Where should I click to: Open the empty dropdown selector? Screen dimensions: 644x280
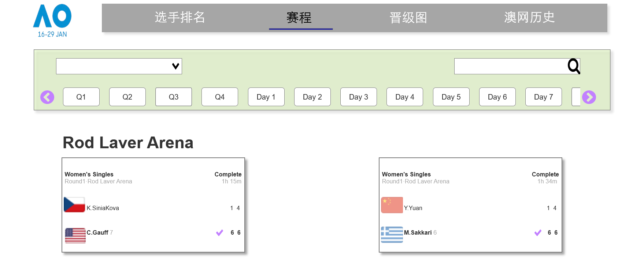[x=119, y=66]
